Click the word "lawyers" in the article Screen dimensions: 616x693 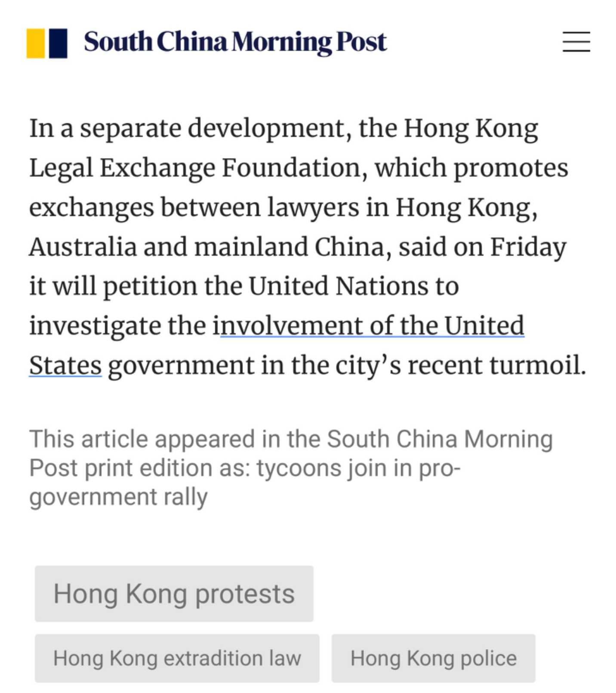point(313,207)
